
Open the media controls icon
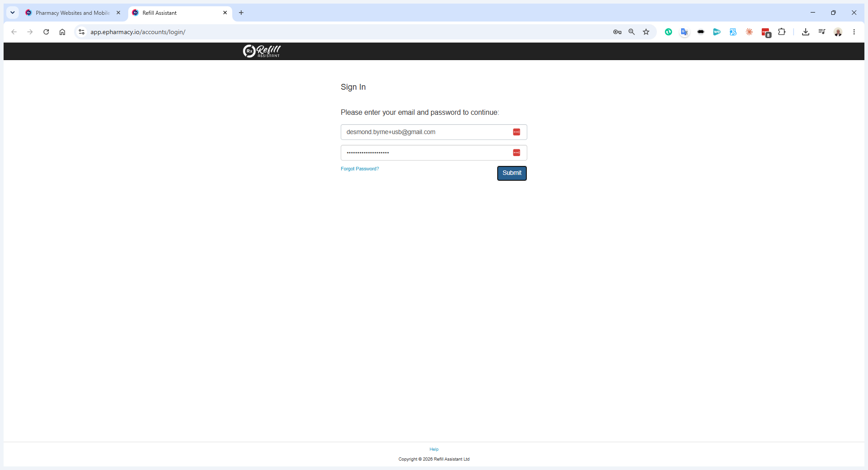pos(822,32)
